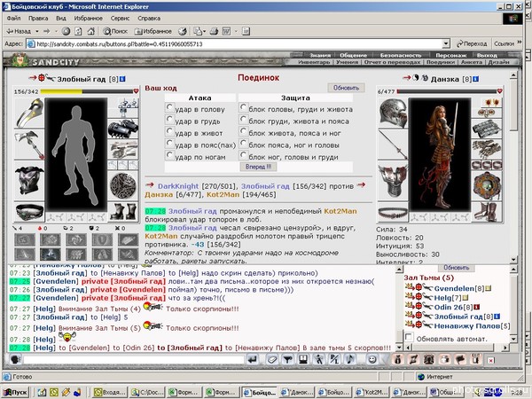This screenshot has height=399, width=532.
Task: Open the Back button history dropdown arrow
Action: pos(37,31)
